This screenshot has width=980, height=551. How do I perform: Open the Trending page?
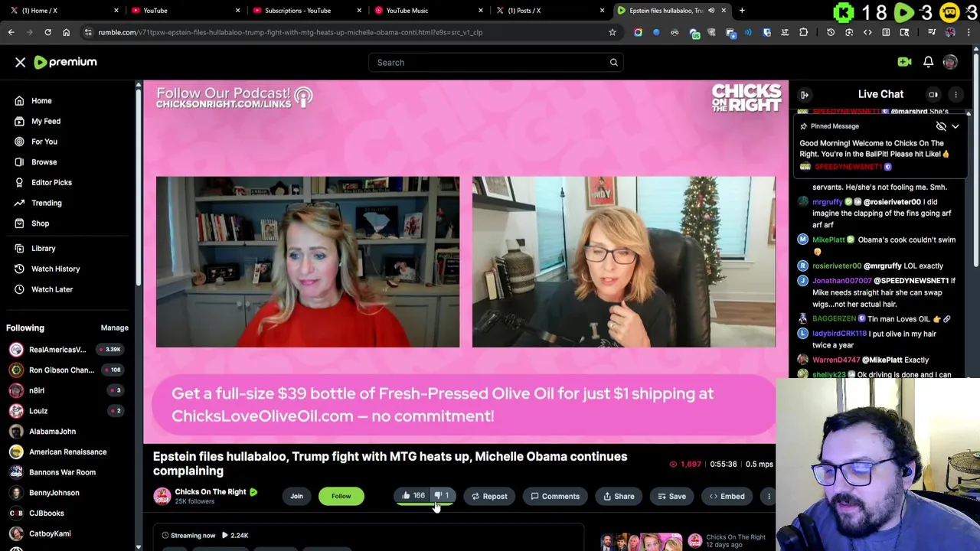[x=47, y=203]
